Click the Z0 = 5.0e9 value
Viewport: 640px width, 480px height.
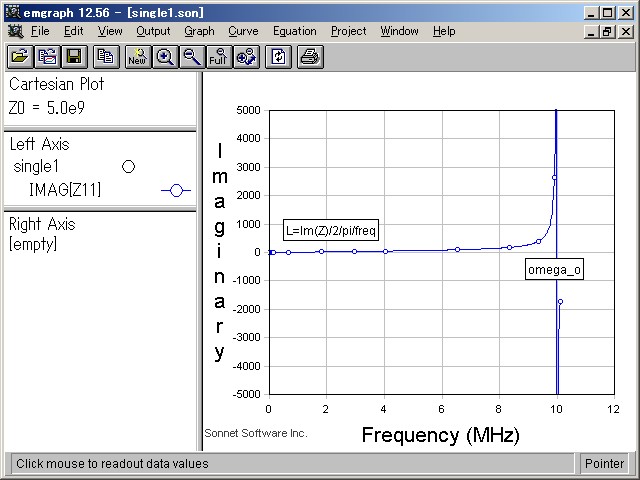[x=47, y=108]
